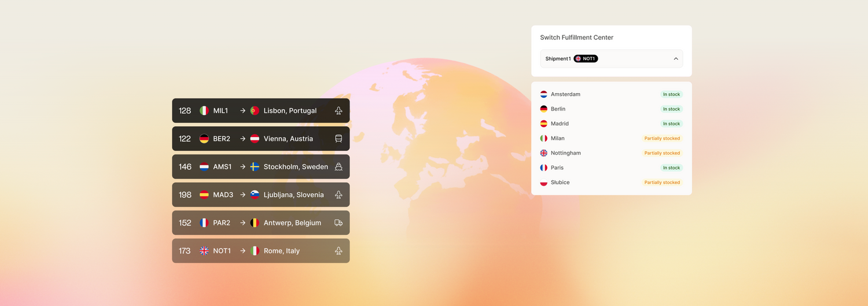This screenshot has height=306, width=868.
Task: Pick Nottingham from the dropdown options
Action: pos(565,153)
